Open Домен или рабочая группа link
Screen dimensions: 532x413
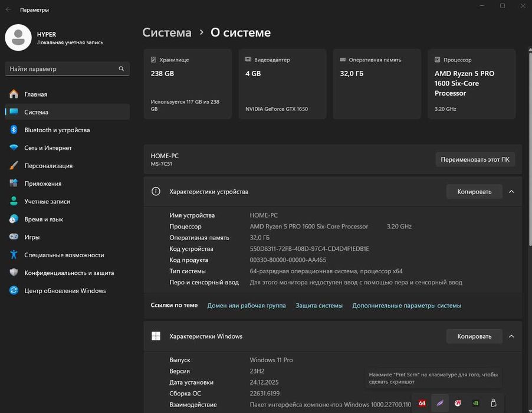pyautogui.click(x=247, y=306)
